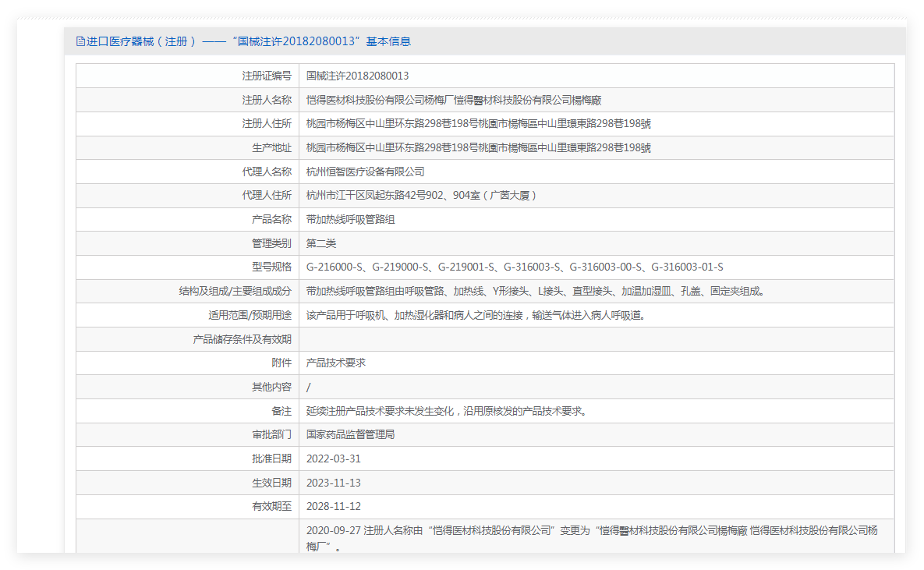The image size is (924, 570).
Task: Open the attachment 产品技术要求
Action: [336, 363]
